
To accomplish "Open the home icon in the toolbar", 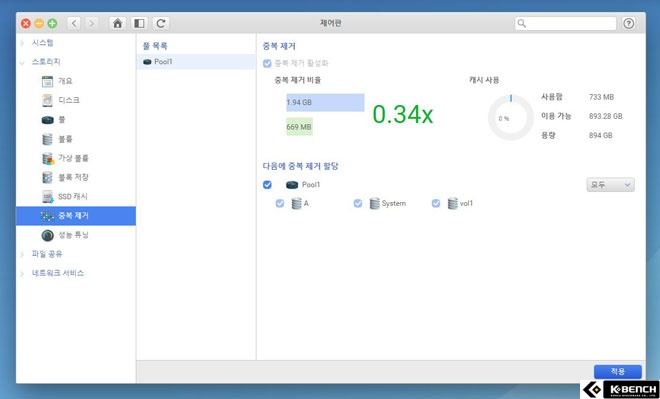I will (117, 23).
